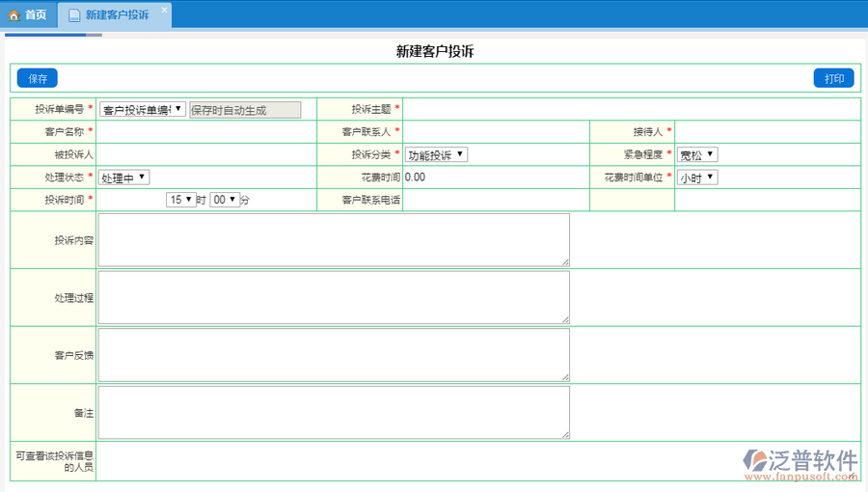Open the minute dropdown showing 00

(225, 200)
